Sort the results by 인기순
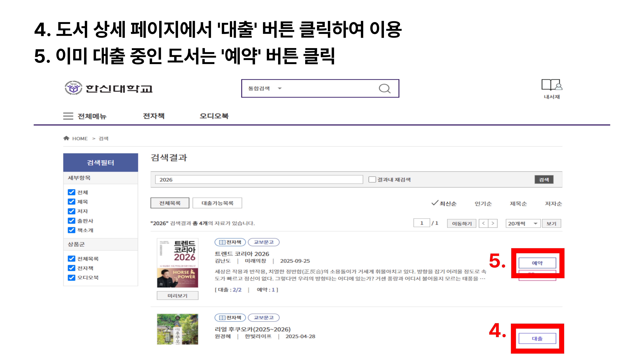This screenshot has height=362, width=644. click(x=483, y=204)
